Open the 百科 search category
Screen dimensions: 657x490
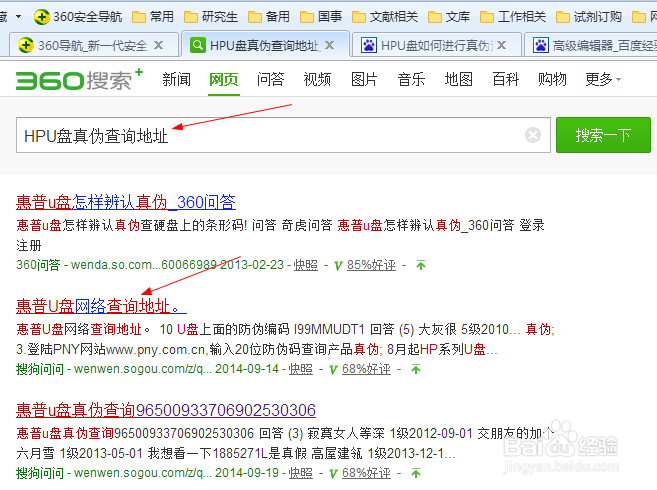point(505,79)
